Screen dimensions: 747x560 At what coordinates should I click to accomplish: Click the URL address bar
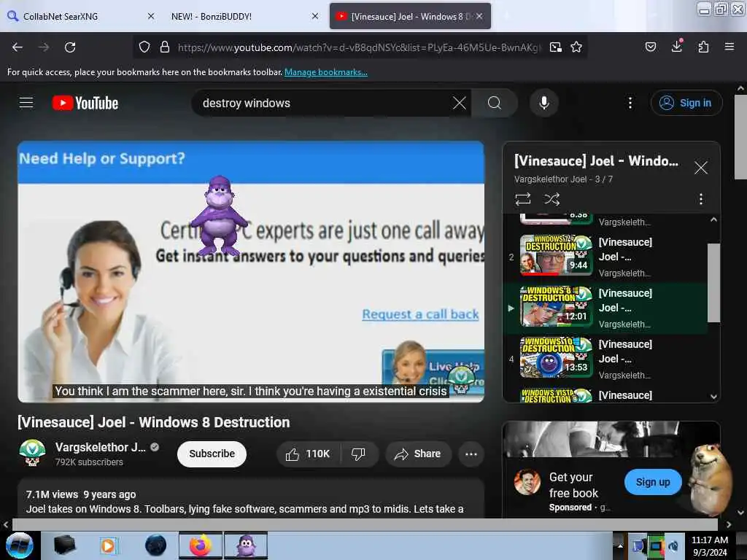(x=360, y=47)
